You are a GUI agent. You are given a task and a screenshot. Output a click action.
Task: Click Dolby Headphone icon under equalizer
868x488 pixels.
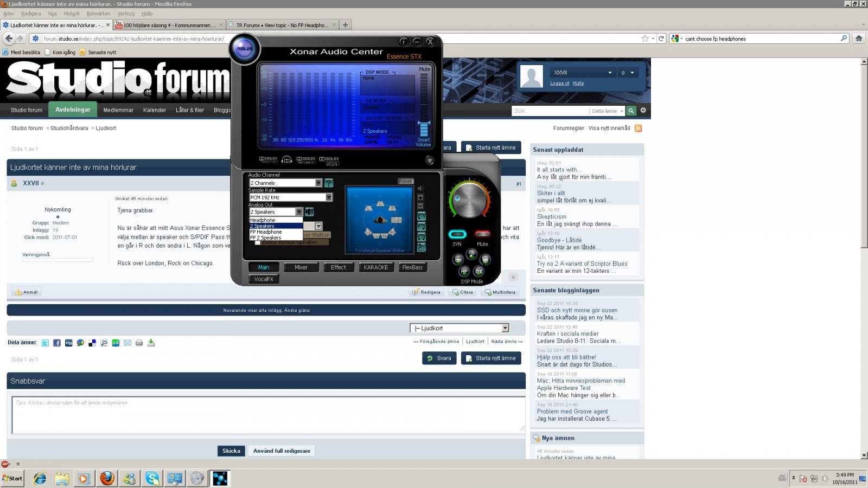[x=287, y=159]
